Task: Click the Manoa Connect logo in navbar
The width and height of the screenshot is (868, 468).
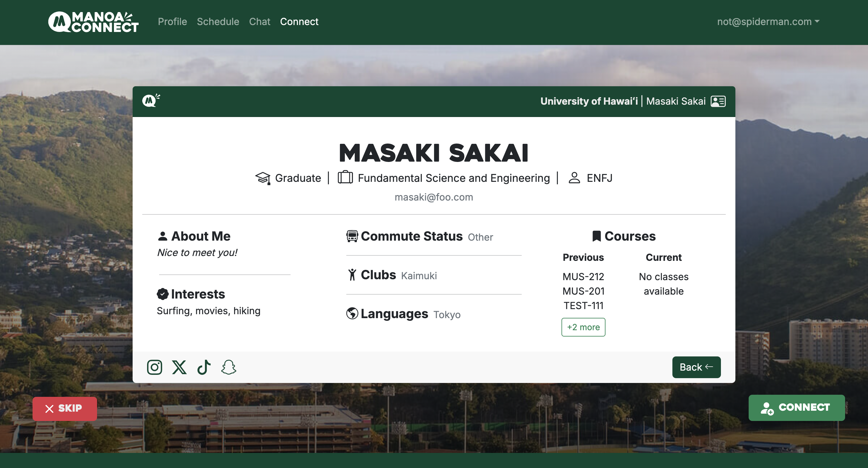Action: click(x=93, y=22)
